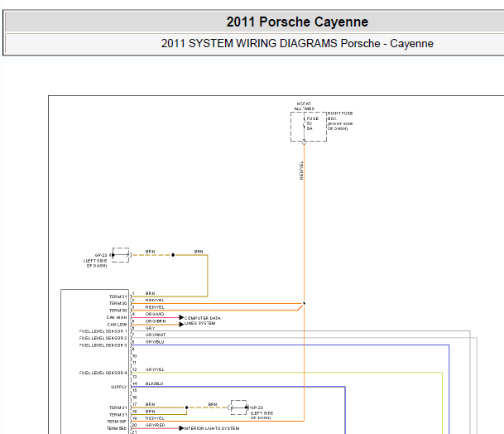Click the "FUEL LEVEL SENSOR 3" label
Screen dimensions: 504x434
click(x=103, y=345)
